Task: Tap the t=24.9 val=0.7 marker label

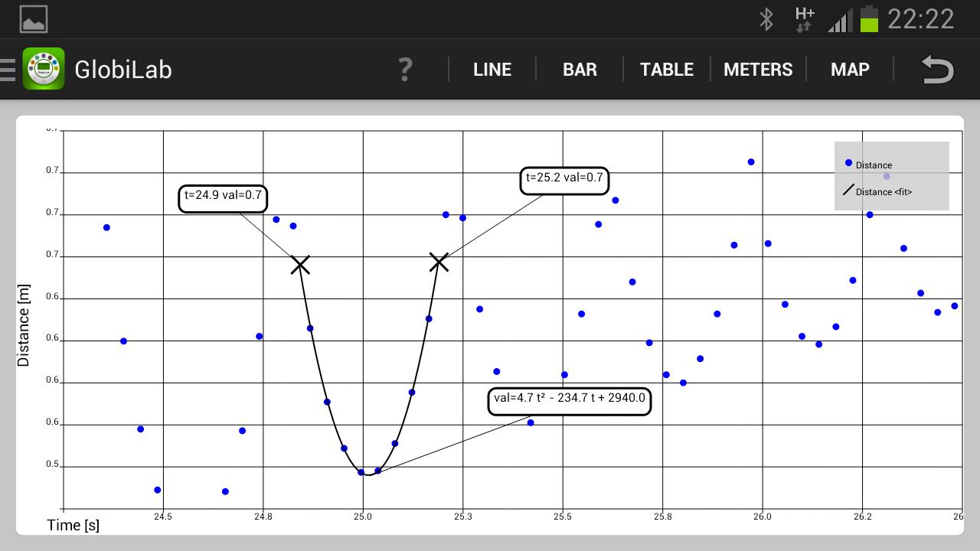Action: coord(224,197)
